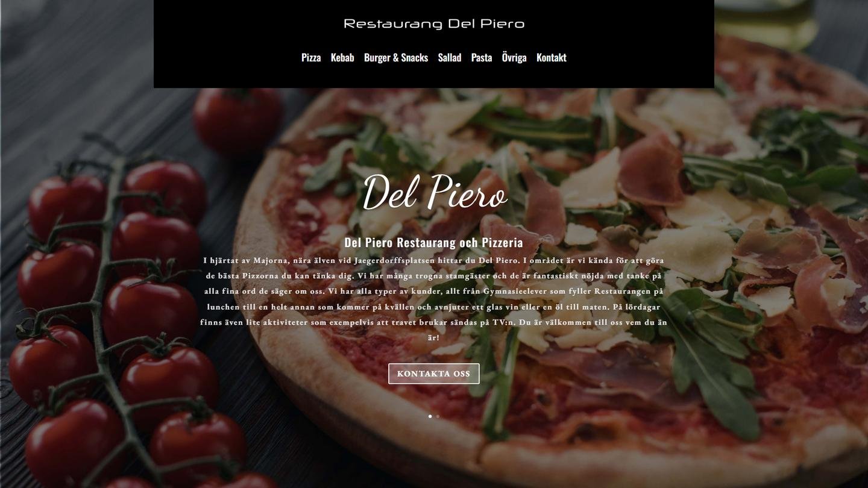Navigate to the Pasta page
The height and width of the screenshot is (488, 868).
click(x=482, y=58)
